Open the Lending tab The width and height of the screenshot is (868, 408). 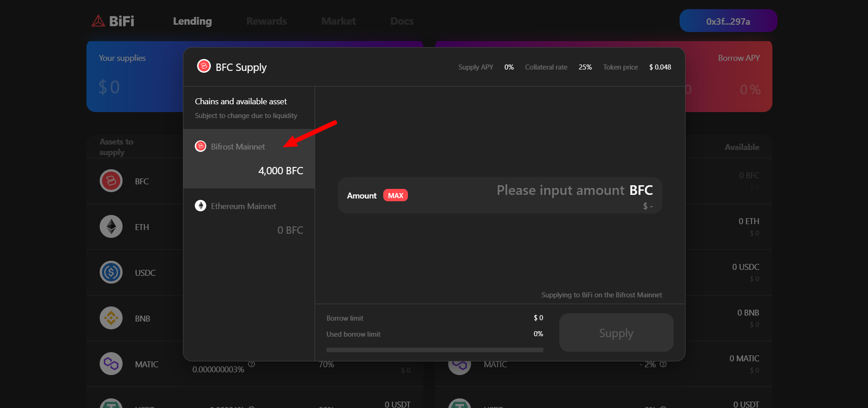pyautogui.click(x=192, y=21)
